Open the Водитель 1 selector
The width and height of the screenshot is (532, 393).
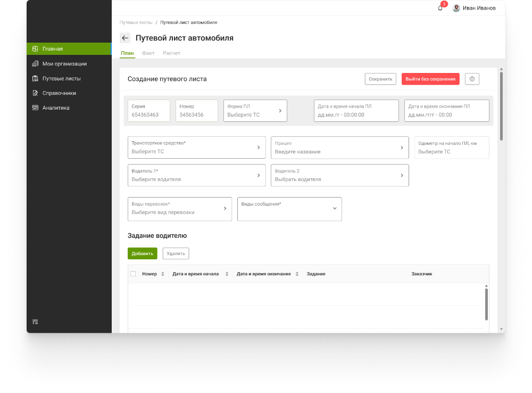pos(196,175)
